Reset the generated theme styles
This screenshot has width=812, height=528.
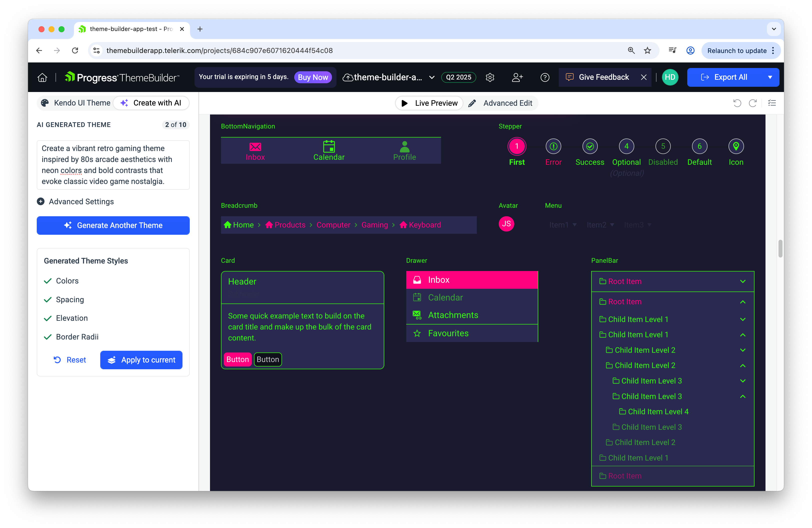[x=69, y=360]
